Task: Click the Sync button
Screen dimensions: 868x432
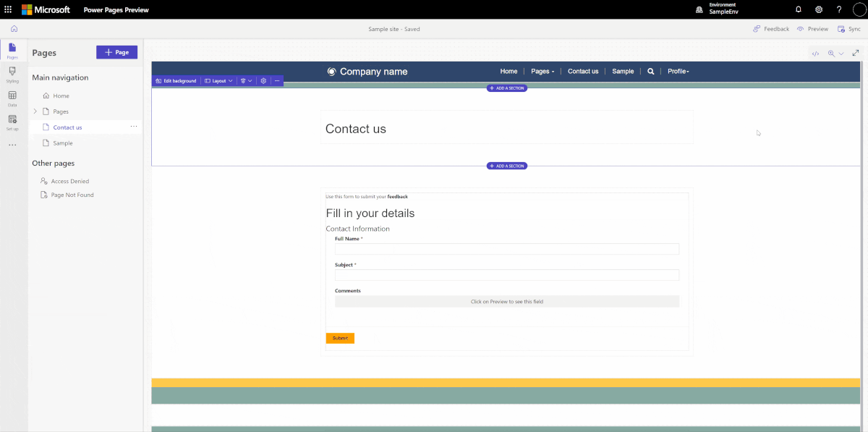Action: [x=850, y=29]
